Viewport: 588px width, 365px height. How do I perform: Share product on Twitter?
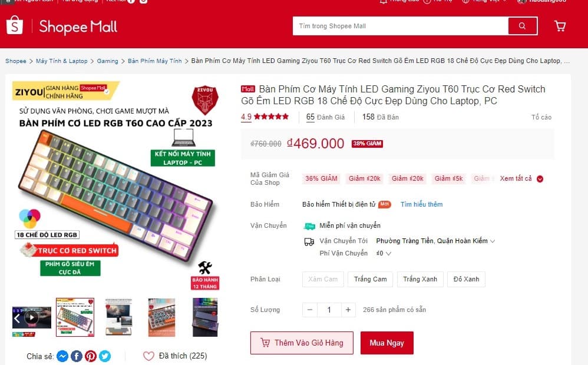(105, 356)
